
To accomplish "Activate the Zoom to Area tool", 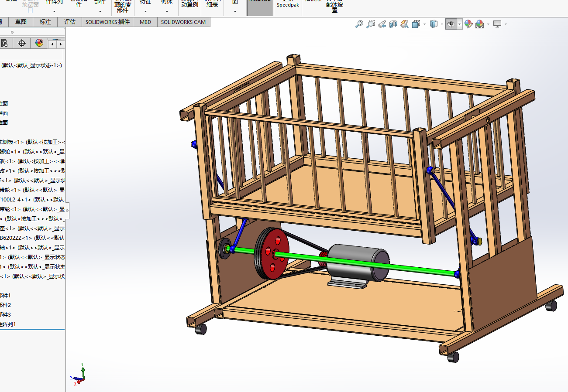I will [x=371, y=24].
